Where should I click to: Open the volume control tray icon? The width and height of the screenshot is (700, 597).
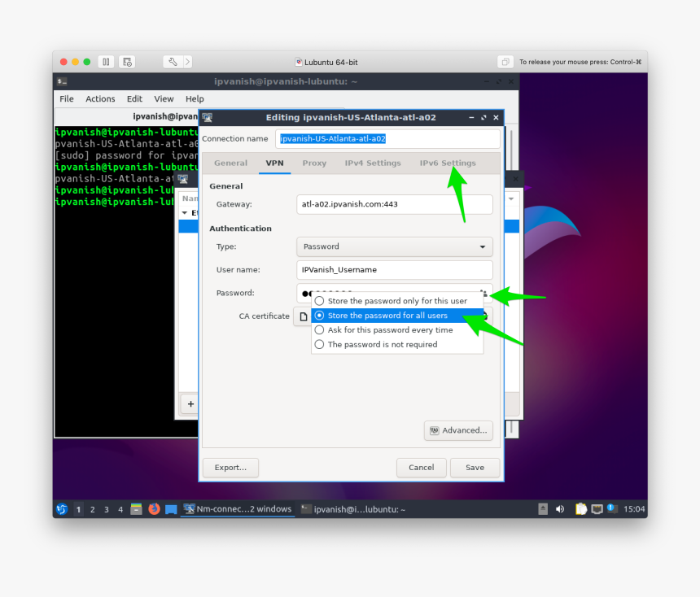tap(560, 509)
